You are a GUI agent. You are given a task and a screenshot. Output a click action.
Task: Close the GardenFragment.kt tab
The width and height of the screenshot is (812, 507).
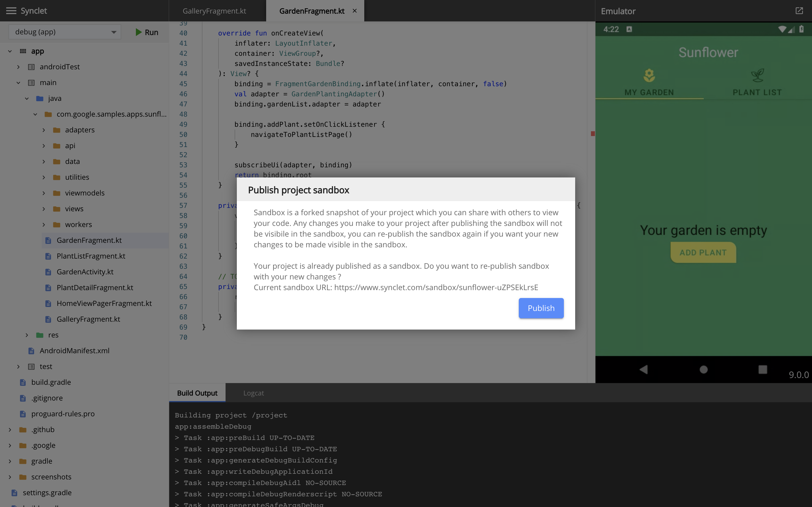pyautogui.click(x=355, y=11)
